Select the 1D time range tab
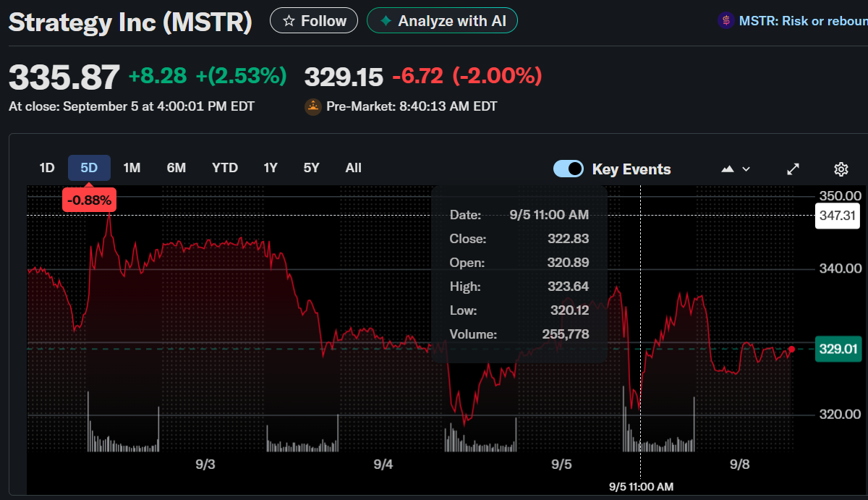The image size is (868, 500). [47, 168]
